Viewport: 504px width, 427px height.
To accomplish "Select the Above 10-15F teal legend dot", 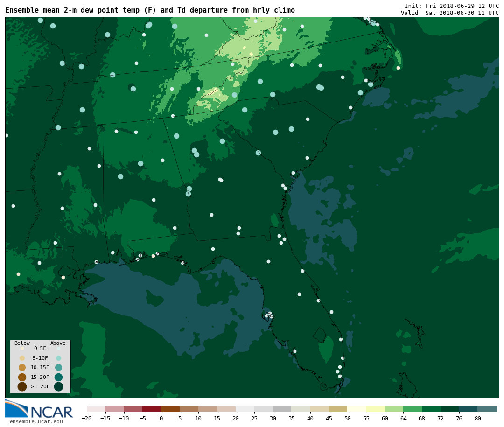I will [x=58, y=368].
